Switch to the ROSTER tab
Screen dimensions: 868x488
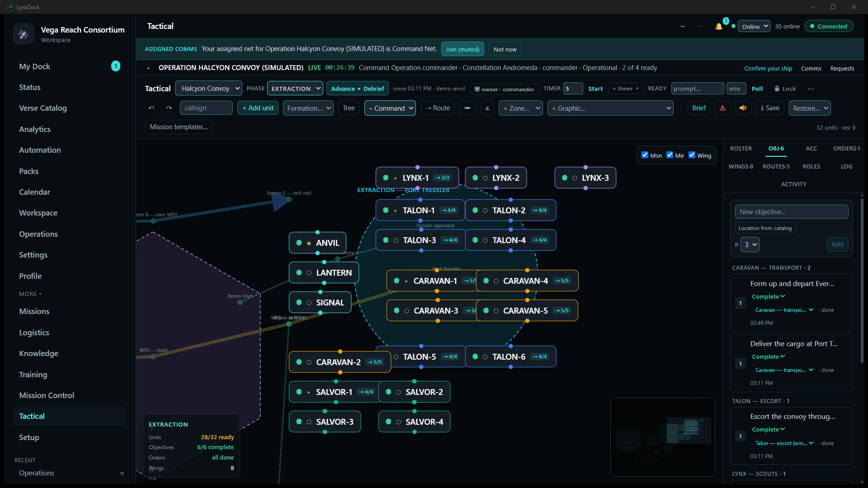[x=741, y=148]
